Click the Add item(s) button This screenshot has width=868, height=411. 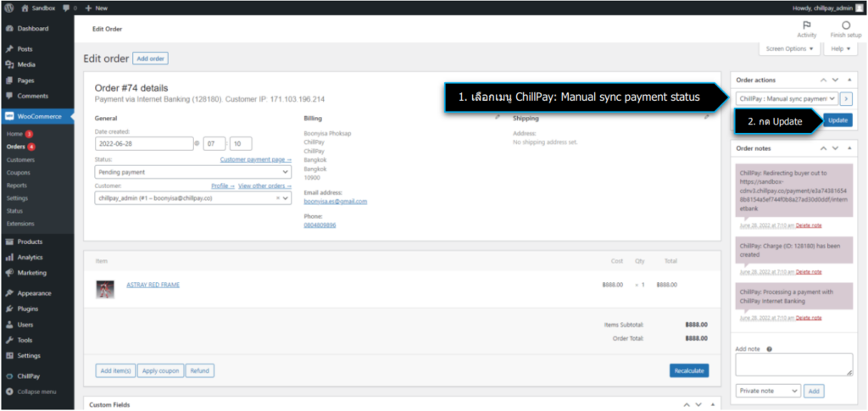coord(115,370)
